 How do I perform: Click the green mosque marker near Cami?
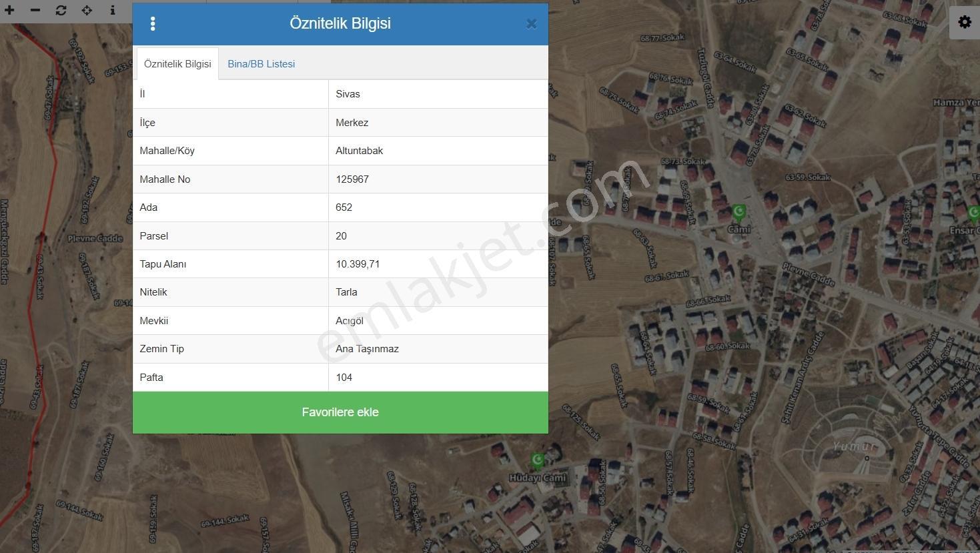(x=739, y=213)
